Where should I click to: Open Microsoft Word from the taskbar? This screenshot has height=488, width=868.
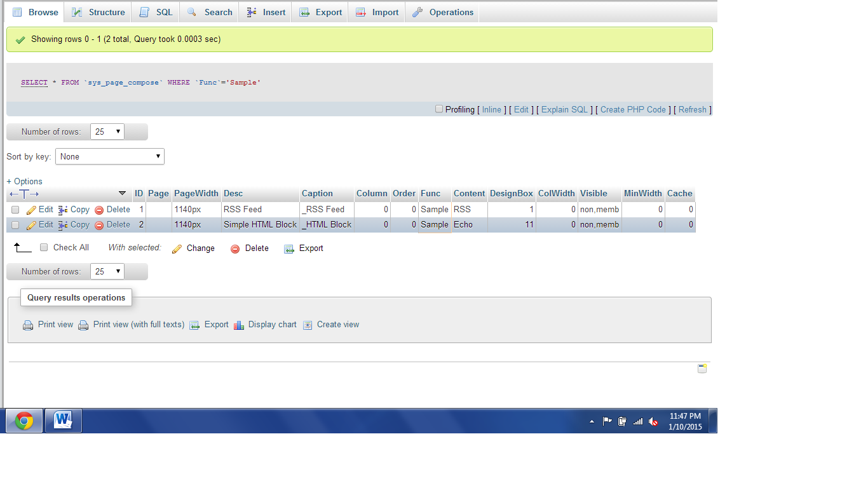coord(64,421)
